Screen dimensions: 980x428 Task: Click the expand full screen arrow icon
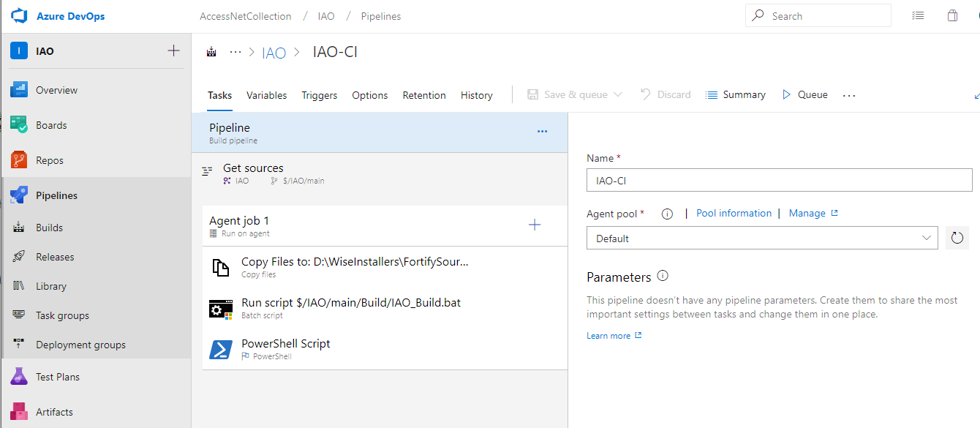coord(977,95)
